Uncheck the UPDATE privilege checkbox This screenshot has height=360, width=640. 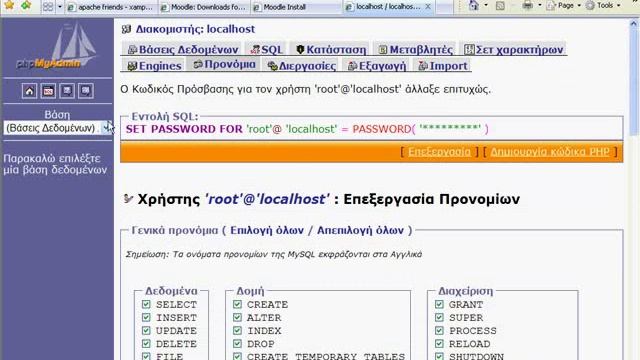146,330
